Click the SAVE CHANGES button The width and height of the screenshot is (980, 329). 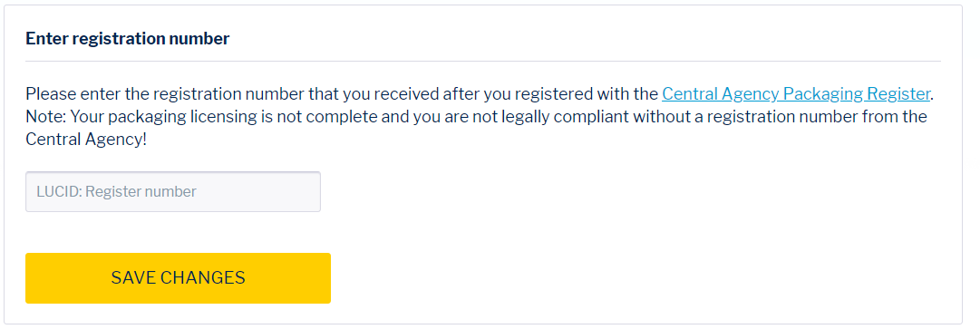pos(178,278)
